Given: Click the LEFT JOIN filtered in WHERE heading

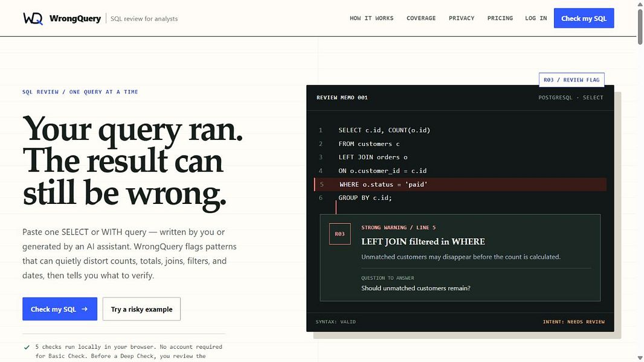Looking at the screenshot, I should (423, 241).
